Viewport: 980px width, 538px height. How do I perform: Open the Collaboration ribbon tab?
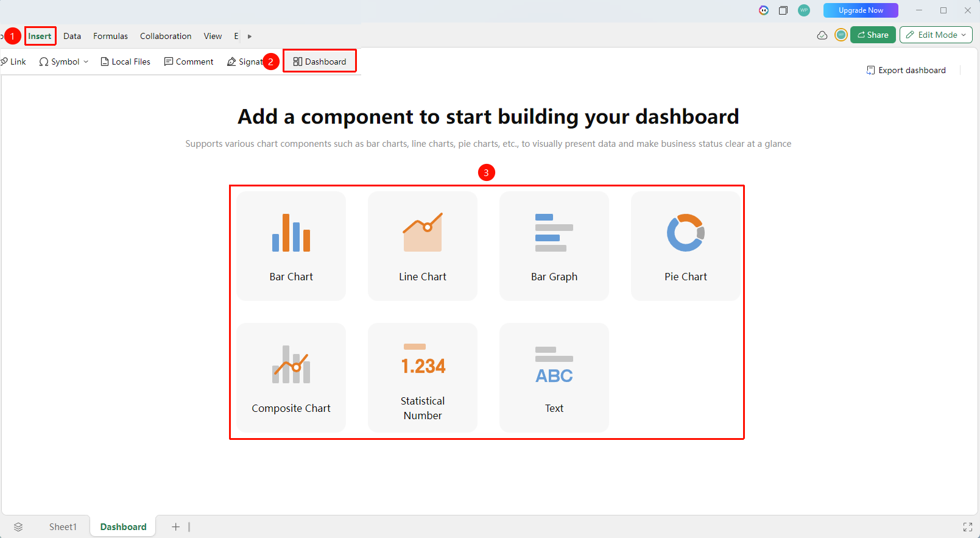click(x=166, y=36)
